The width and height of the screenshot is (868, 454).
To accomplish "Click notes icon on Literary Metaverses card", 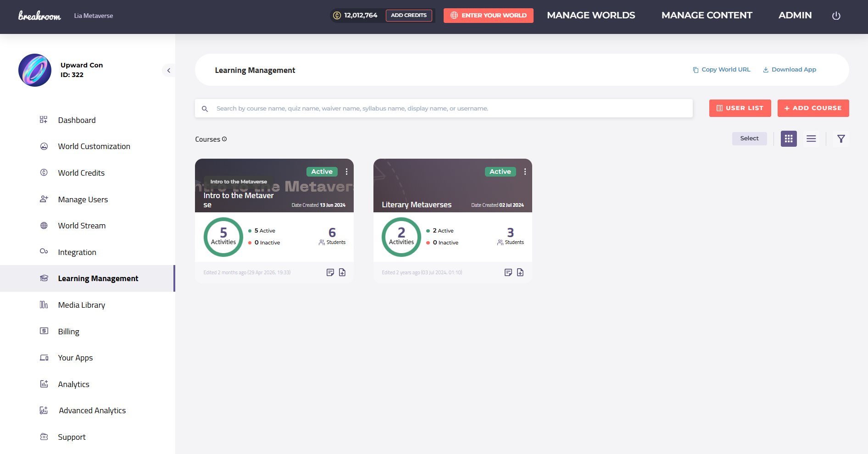I will (508, 272).
